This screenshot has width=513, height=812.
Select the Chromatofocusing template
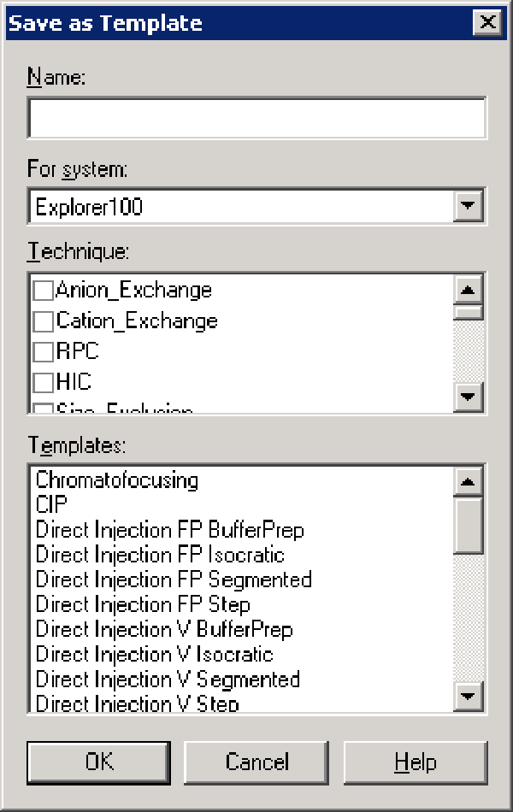point(117,480)
